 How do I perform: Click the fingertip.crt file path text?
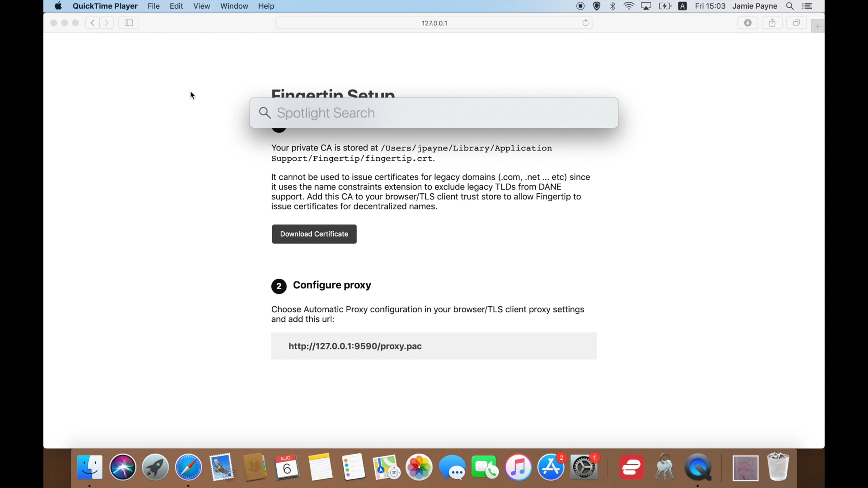(x=412, y=153)
